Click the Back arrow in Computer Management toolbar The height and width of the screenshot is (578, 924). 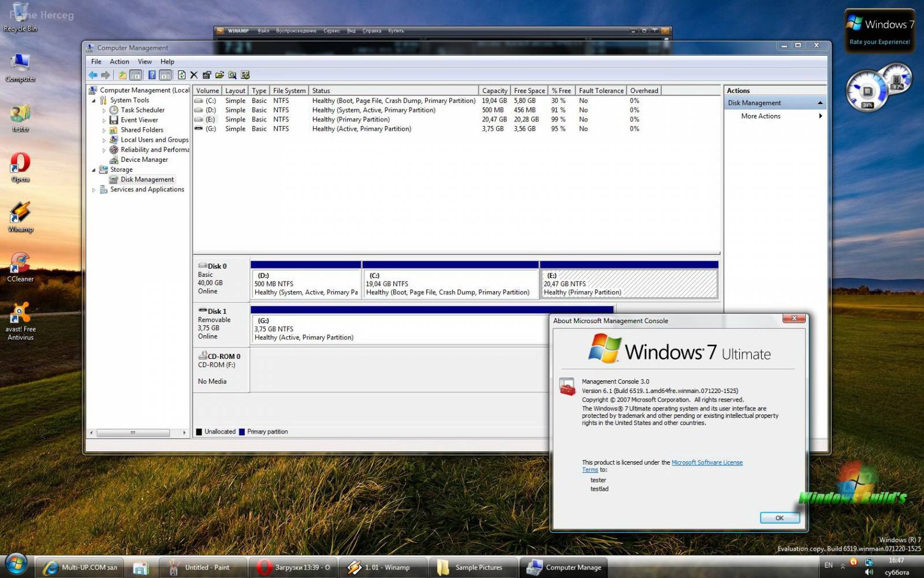coord(93,75)
